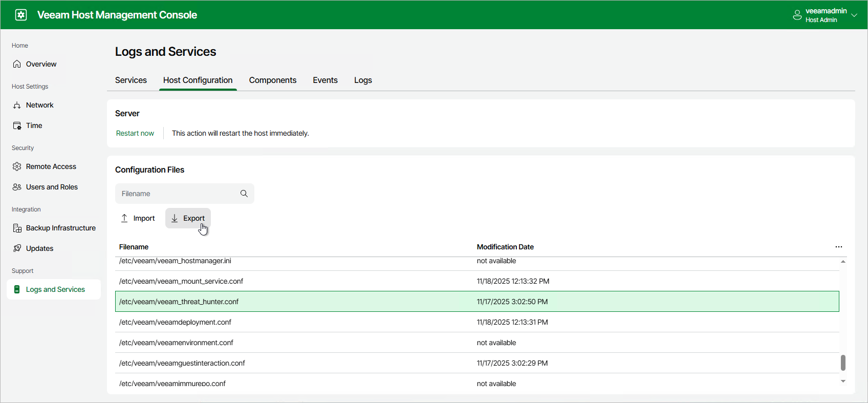Click the Remote Access gear icon
The image size is (868, 403).
pos(17,166)
